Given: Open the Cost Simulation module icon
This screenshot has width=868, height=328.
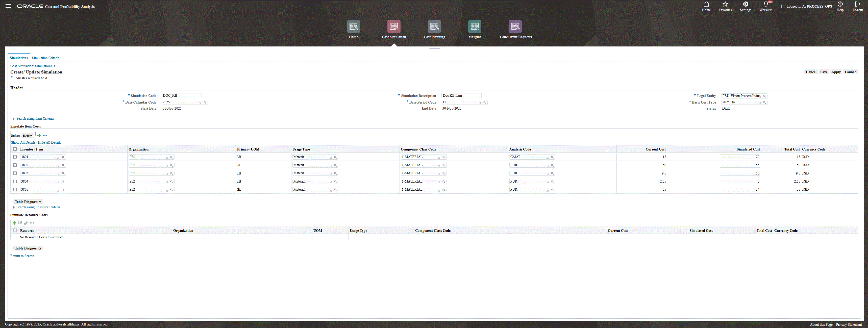Looking at the screenshot, I should (393, 27).
